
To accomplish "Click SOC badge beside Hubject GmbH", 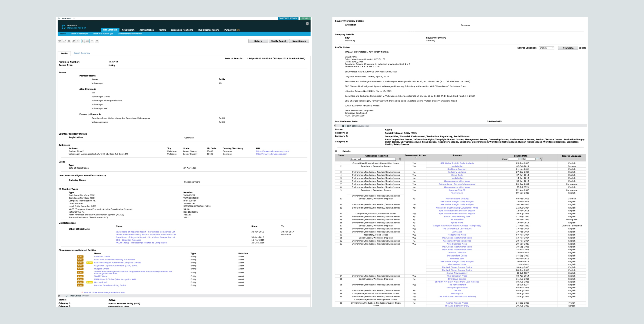I will (x=80, y=269).
